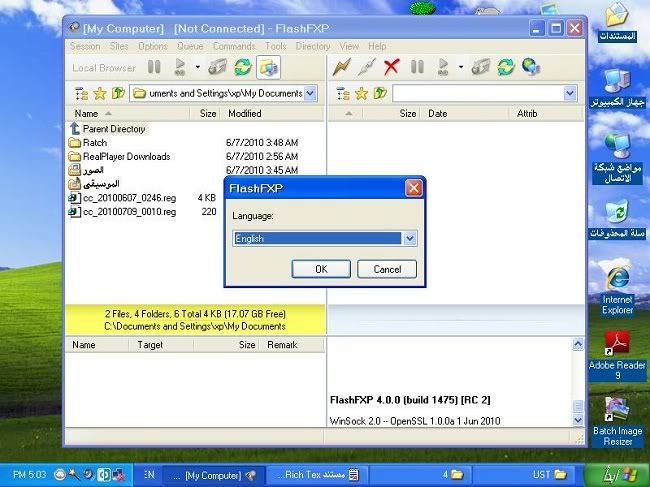Click the remote pane up-folder icon
Image resolution: width=650 pixels, height=487 pixels.
coord(380,93)
